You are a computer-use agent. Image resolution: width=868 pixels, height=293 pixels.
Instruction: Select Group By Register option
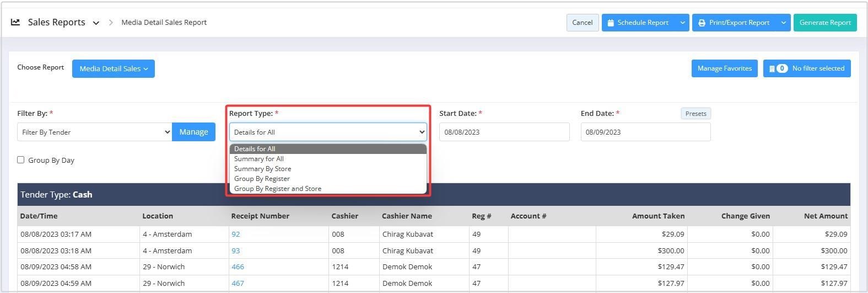tap(262, 179)
